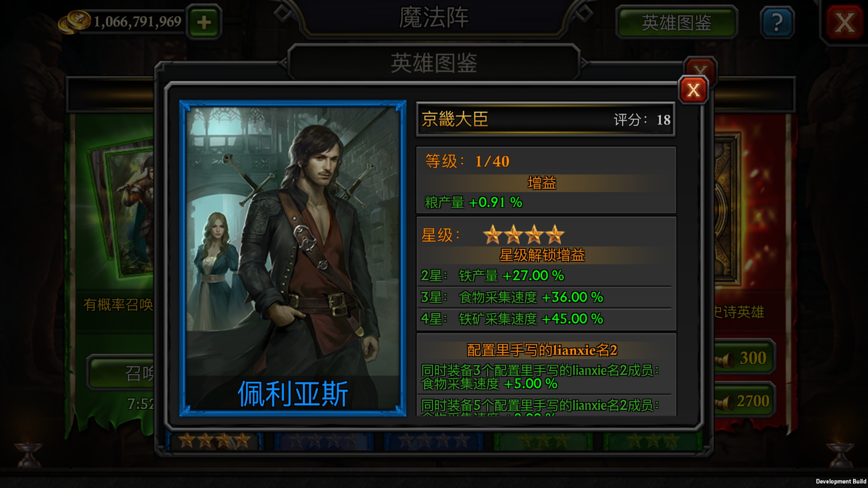868x488 pixels.
Task: Select the first four-star gold hero thumbnail
Action: point(214,441)
